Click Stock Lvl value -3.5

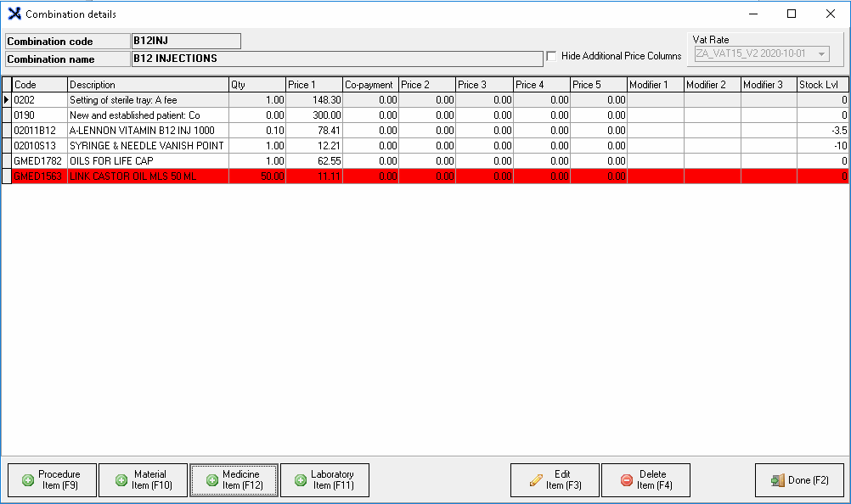coord(823,130)
